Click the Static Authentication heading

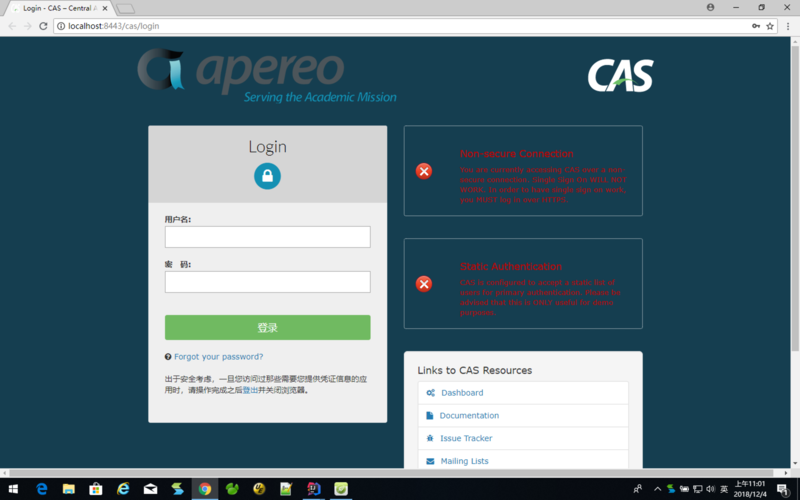(x=511, y=266)
